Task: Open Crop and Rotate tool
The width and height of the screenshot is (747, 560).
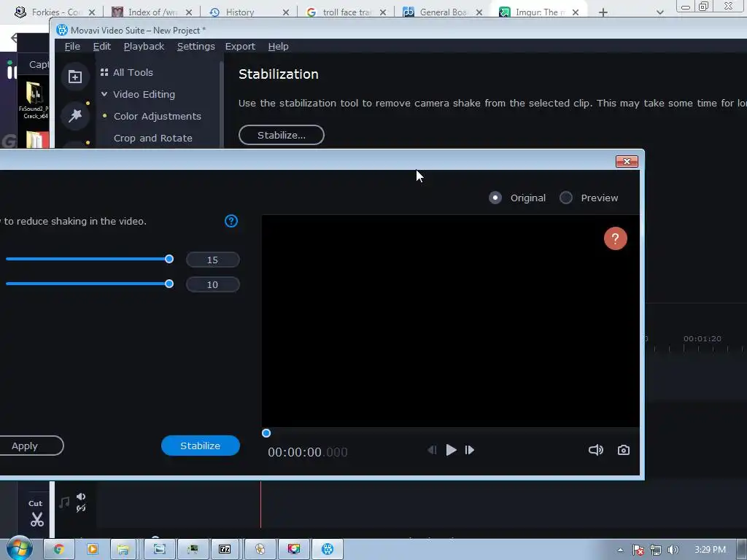Action: 153,138
